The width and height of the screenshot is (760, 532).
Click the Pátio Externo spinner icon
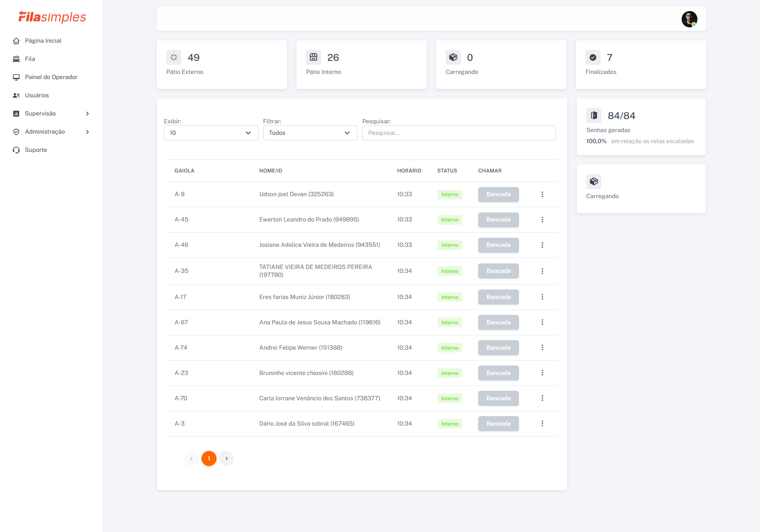174,57
